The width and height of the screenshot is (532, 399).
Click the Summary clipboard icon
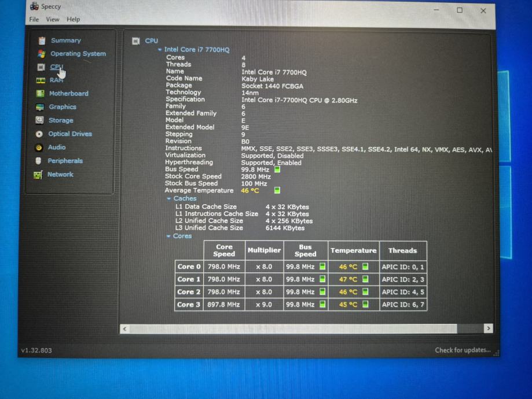click(x=42, y=40)
